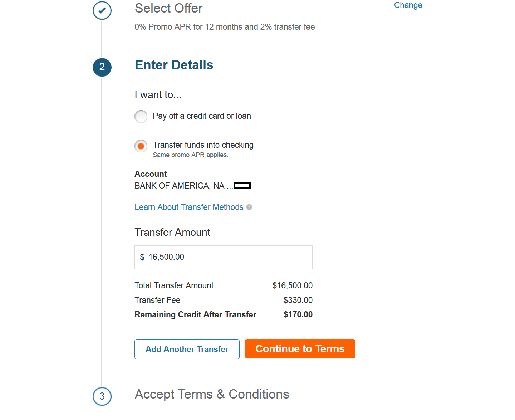Click the $170.00 remaining credit value
Viewport: 515px width, 420px height.
click(x=298, y=314)
